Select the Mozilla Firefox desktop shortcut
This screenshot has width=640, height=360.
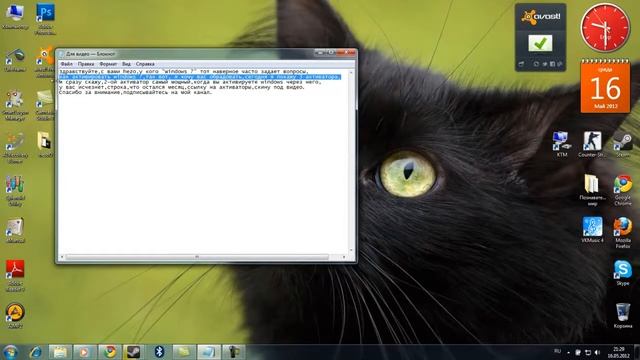pos(623,233)
